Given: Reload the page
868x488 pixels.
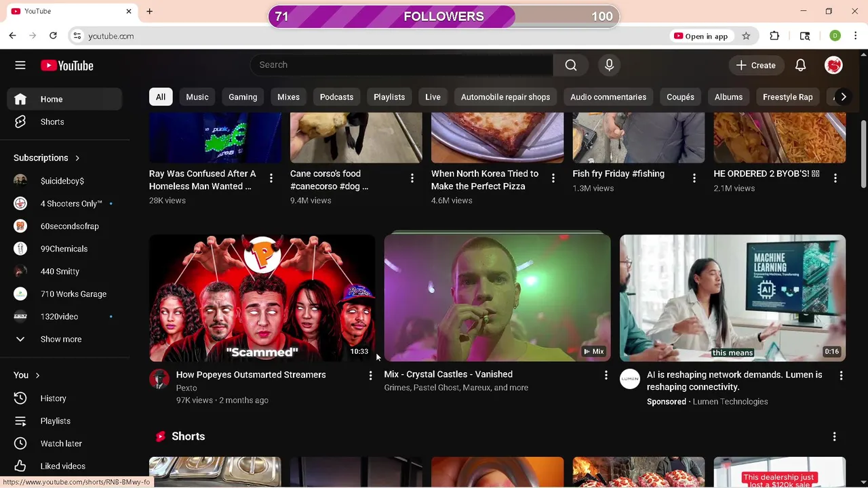Looking at the screenshot, I should pyautogui.click(x=53, y=36).
